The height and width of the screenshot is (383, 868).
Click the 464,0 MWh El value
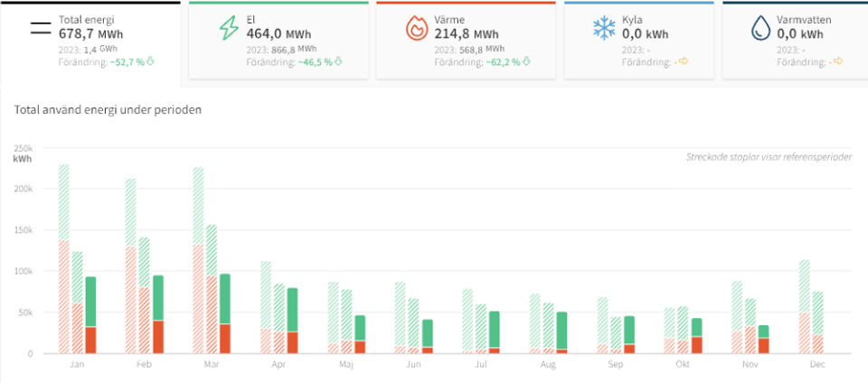[278, 35]
